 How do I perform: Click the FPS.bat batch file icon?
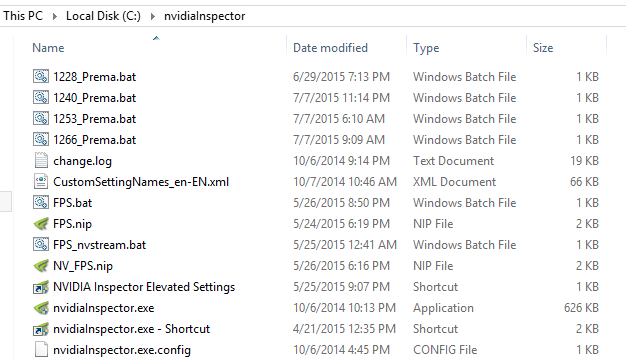pyautogui.click(x=41, y=202)
